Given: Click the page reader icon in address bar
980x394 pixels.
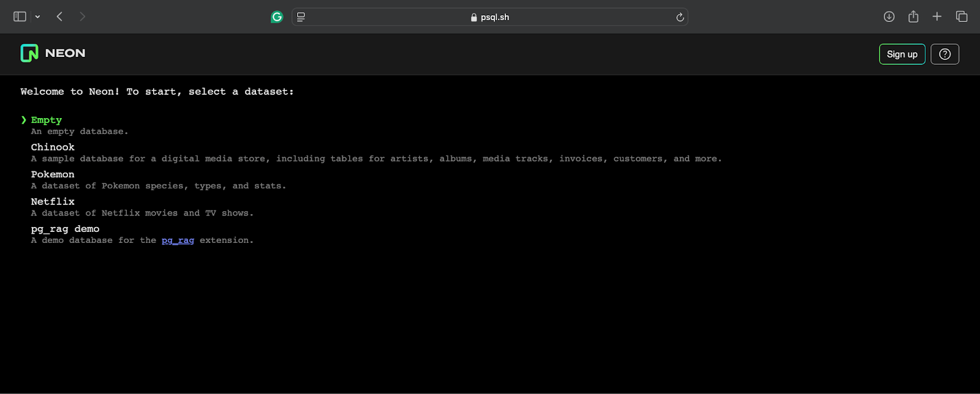Looking at the screenshot, I should coord(301,17).
